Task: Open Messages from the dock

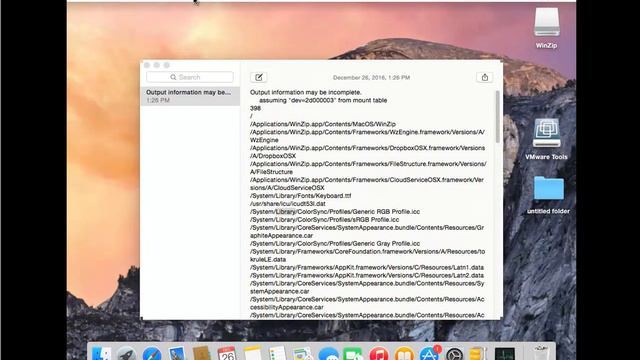Action: click(x=328, y=353)
